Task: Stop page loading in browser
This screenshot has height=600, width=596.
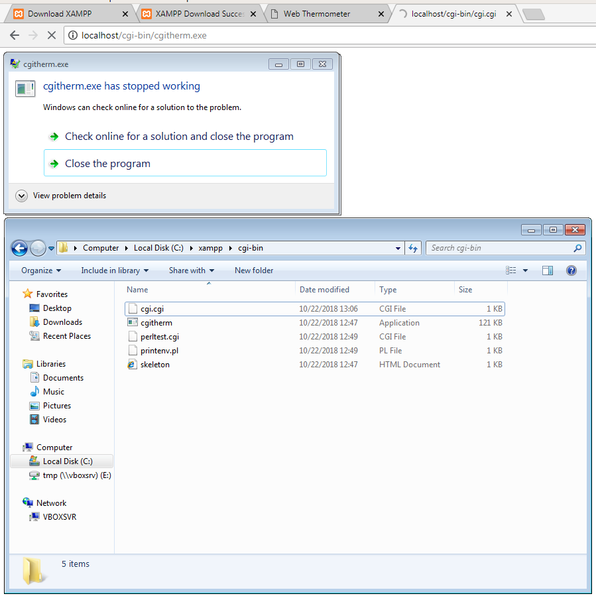Action: (x=51, y=36)
